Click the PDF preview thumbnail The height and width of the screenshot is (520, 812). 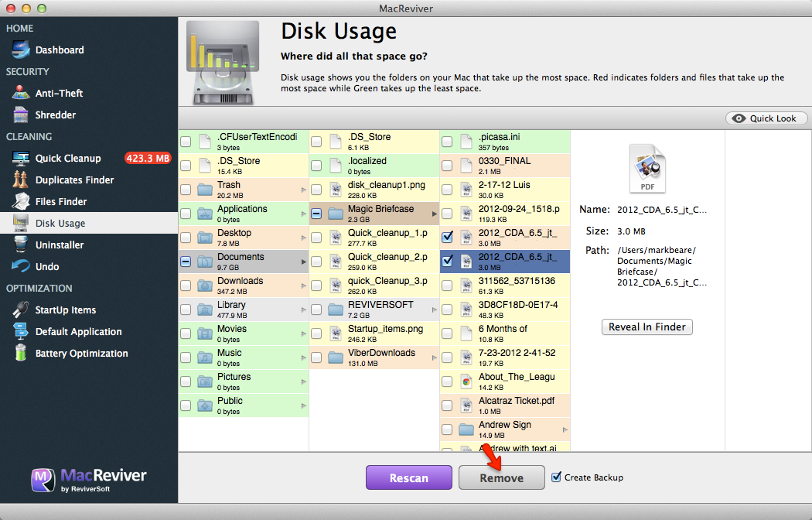647,169
